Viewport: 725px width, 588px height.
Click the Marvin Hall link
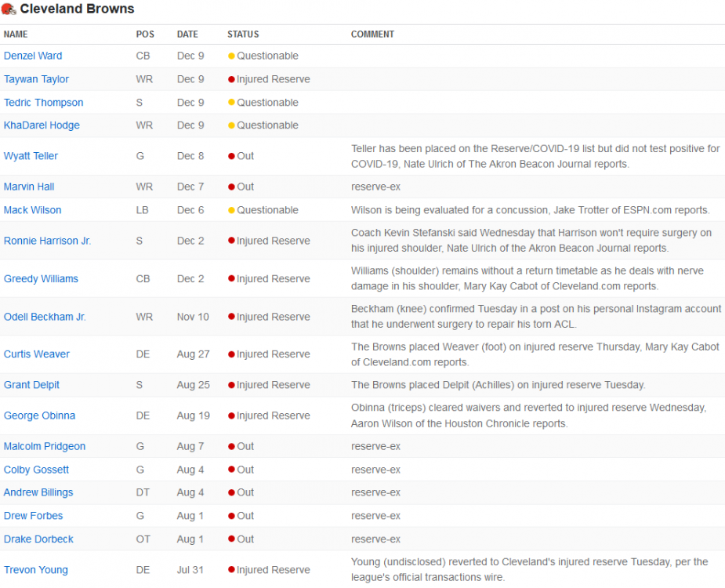click(29, 187)
